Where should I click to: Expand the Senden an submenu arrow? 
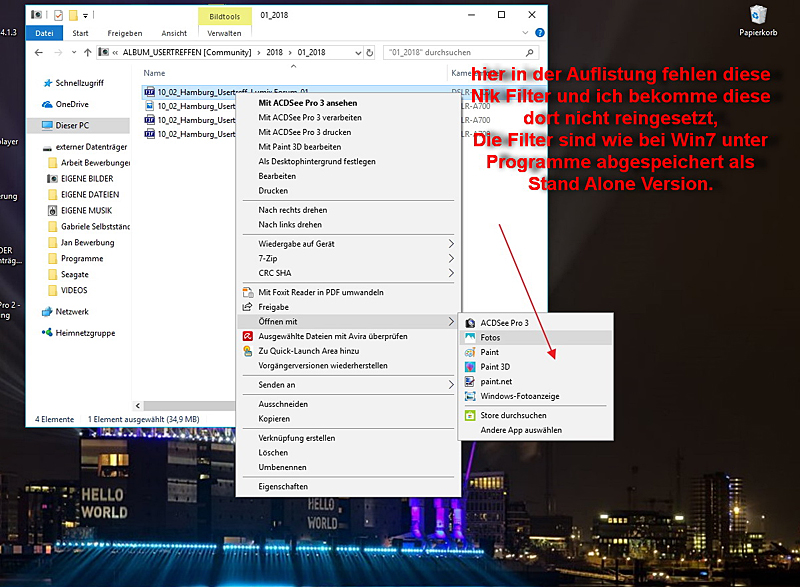tap(451, 385)
